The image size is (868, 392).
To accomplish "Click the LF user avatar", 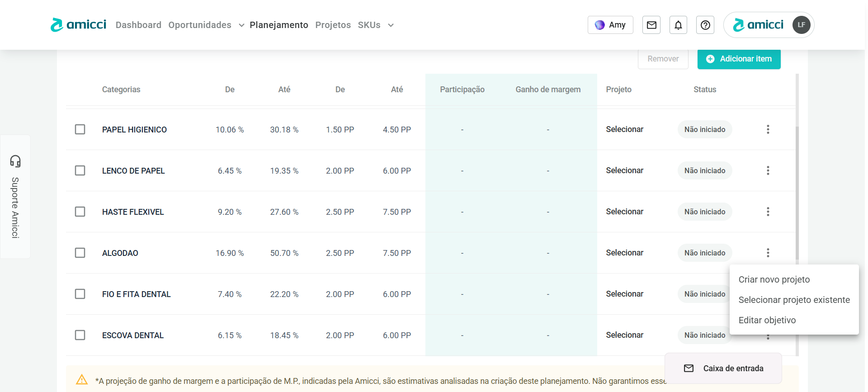I will 801,25.
